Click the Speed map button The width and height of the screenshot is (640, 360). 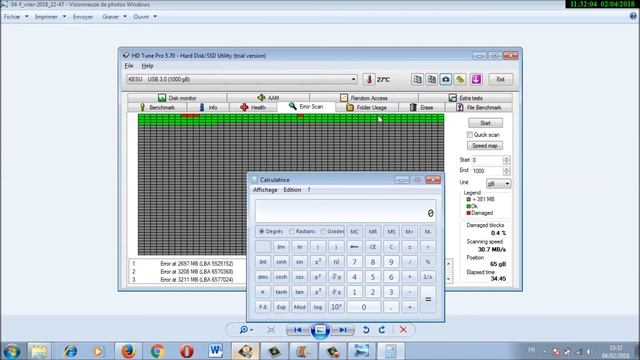click(x=485, y=146)
